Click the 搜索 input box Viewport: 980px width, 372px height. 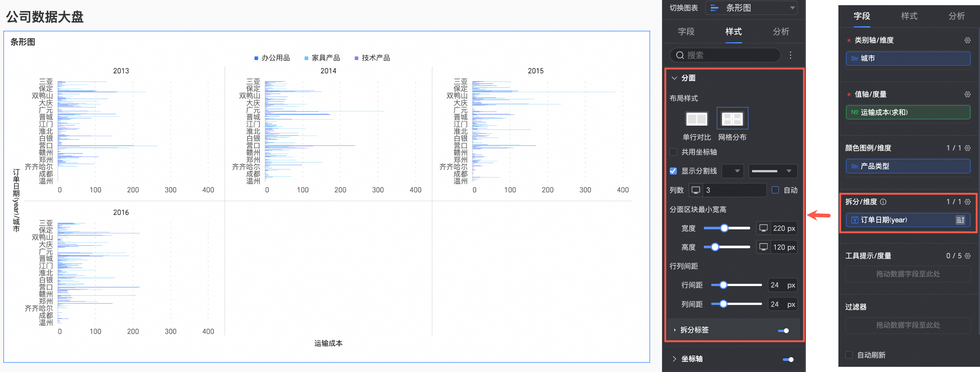point(725,56)
